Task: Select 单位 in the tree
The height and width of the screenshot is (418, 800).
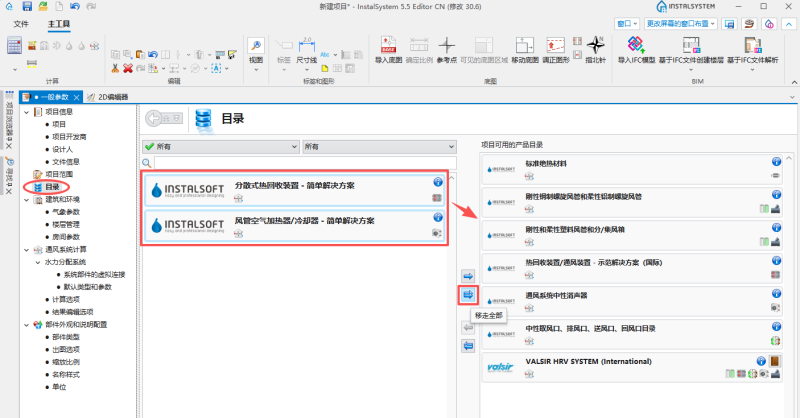Action: [x=59, y=387]
